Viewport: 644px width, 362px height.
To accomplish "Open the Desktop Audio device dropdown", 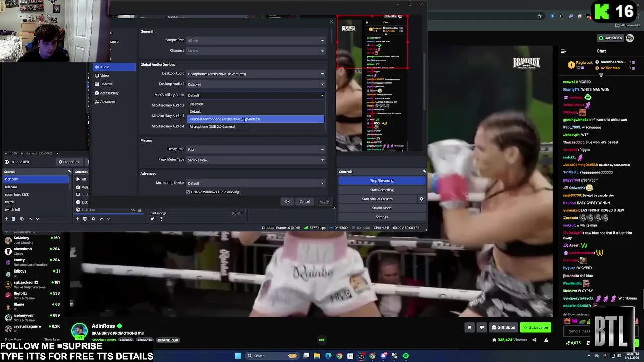I will tap(256, 74).
